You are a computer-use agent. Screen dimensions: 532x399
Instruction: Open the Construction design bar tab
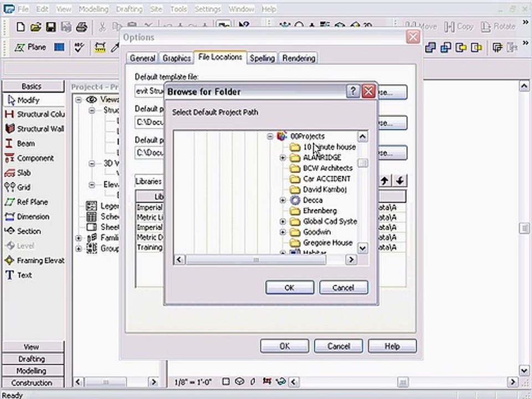(33, 383)
